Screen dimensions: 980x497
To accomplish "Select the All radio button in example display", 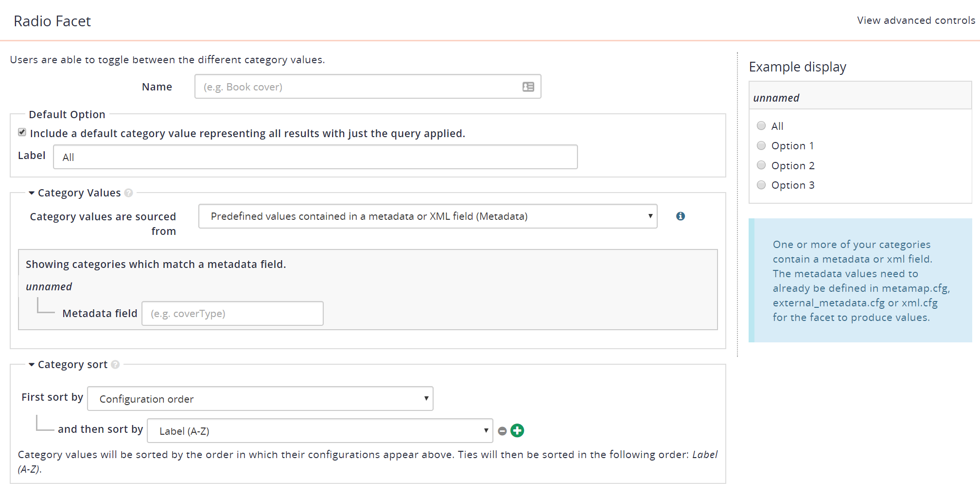I will 761,126.
